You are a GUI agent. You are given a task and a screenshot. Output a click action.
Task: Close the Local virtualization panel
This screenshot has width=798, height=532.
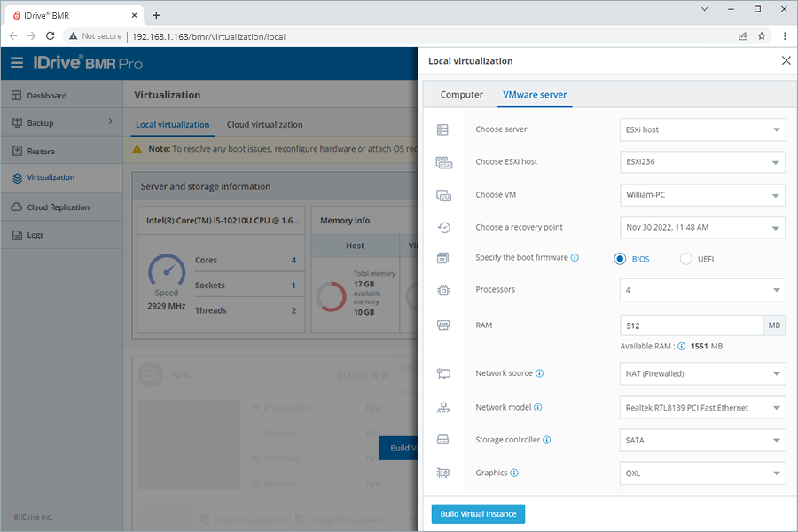tap(786, 60)
